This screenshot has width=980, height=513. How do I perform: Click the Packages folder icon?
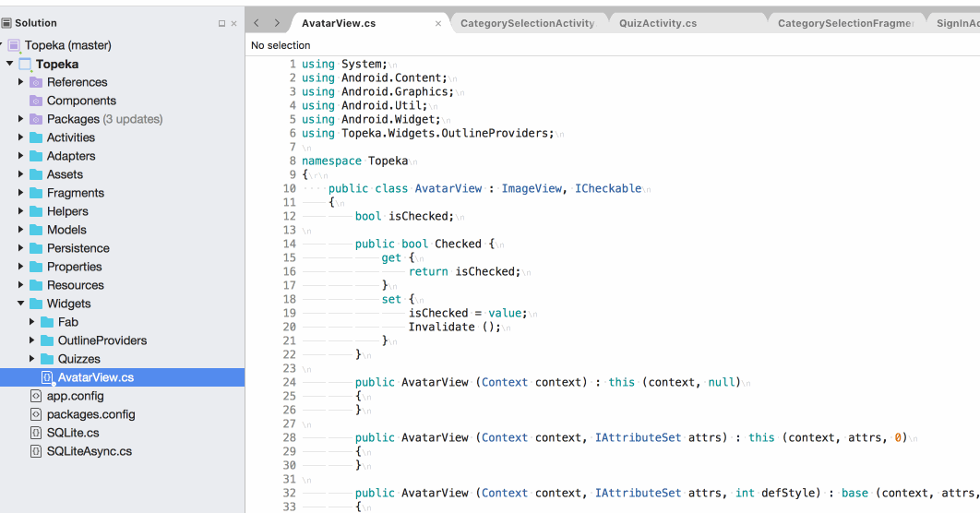coord(36,119)
